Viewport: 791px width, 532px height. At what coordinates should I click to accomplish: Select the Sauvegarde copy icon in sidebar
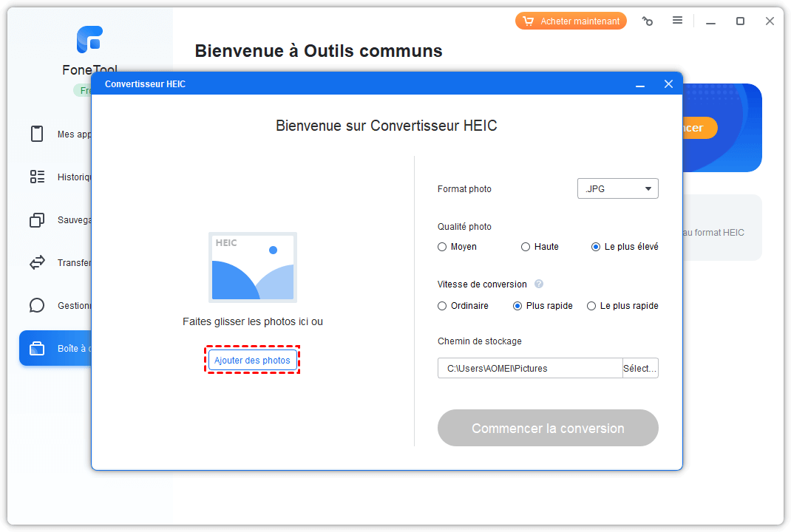(37, 219)
